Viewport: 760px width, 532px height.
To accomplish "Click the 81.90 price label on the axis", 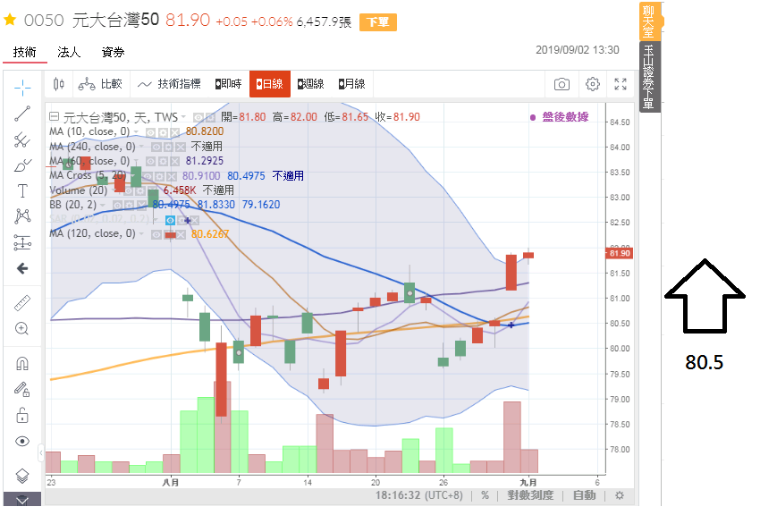I will tap(620, 253).
